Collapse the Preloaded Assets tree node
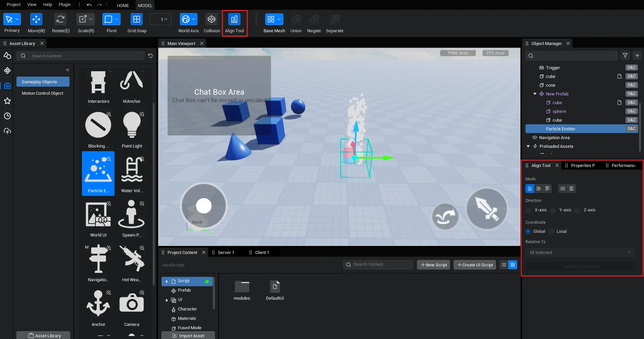 (x=528, y=146)
